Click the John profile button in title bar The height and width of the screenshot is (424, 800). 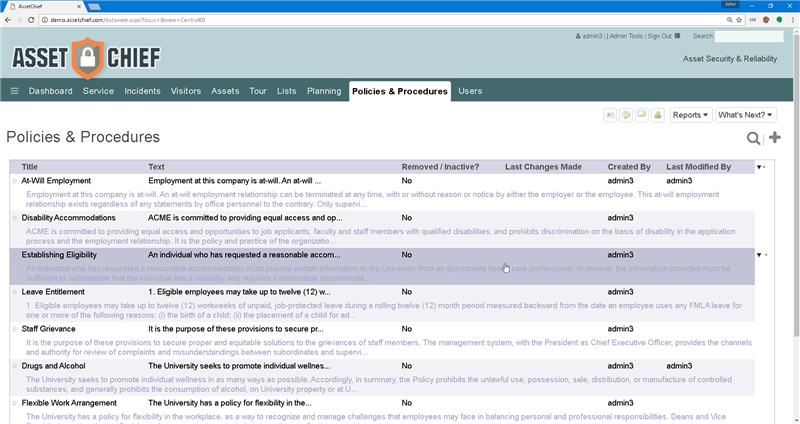point(730,4)
